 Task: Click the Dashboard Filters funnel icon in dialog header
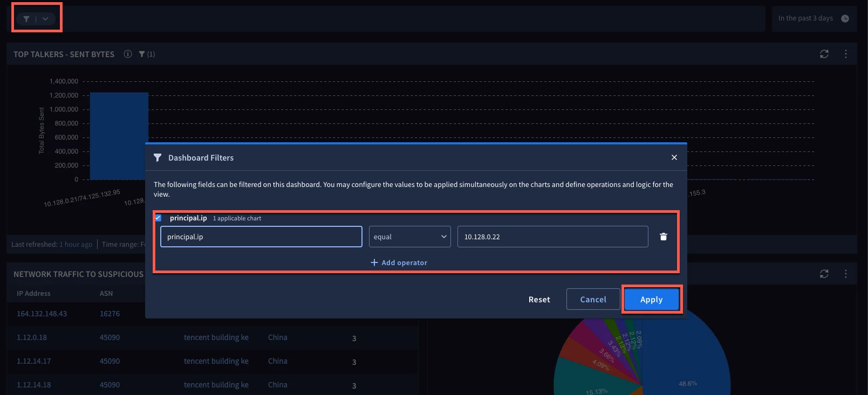158,157
